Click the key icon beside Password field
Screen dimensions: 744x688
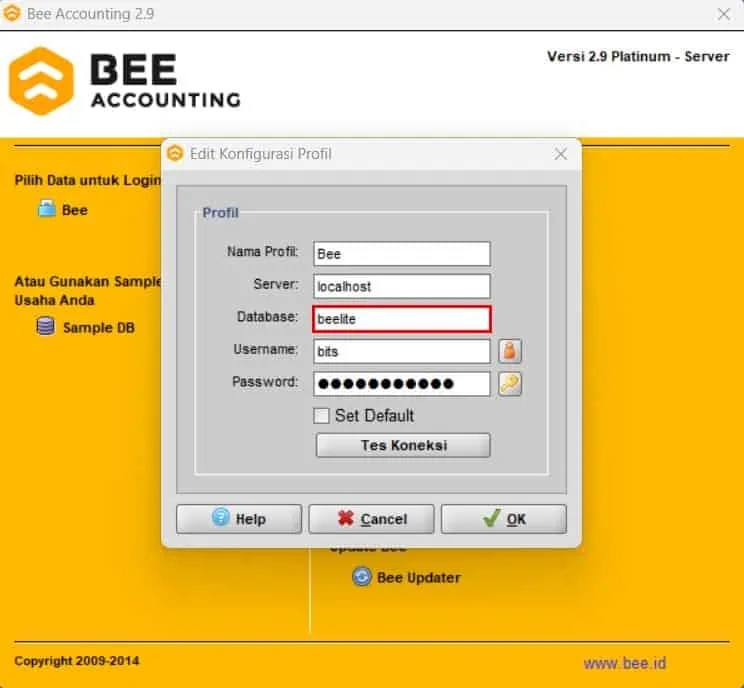(510, 384)
